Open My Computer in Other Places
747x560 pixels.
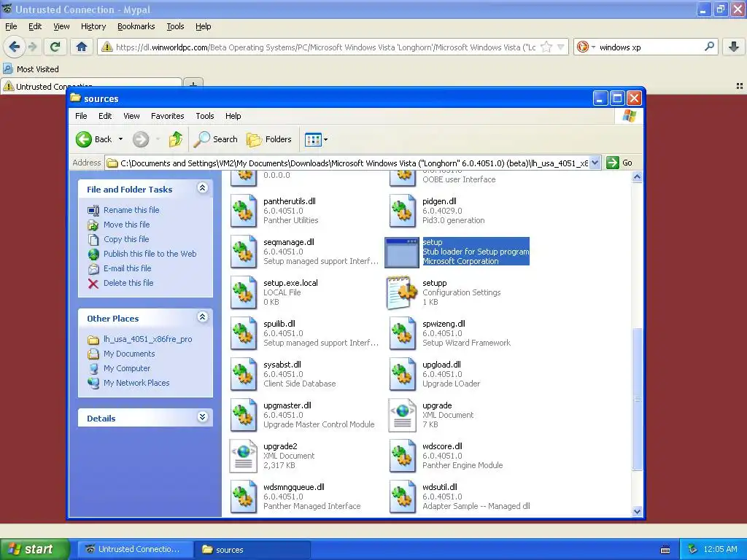[127, 368]
